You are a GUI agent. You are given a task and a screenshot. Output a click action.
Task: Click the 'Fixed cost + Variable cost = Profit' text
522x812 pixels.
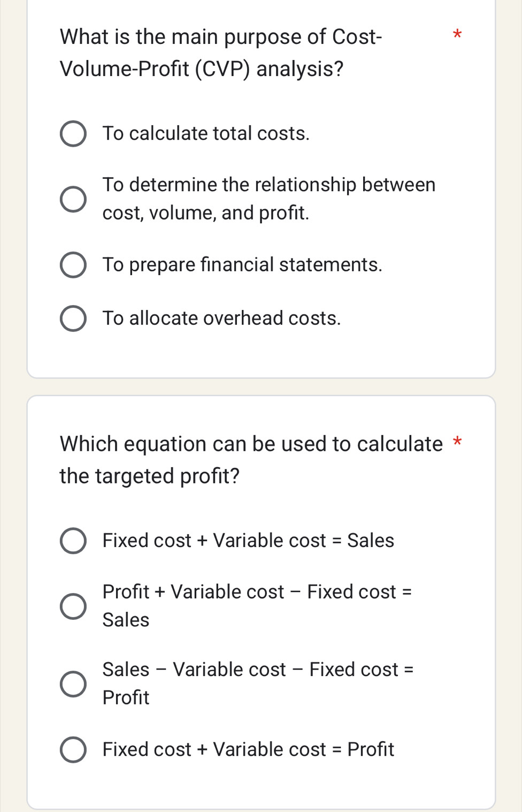[248, 749]
